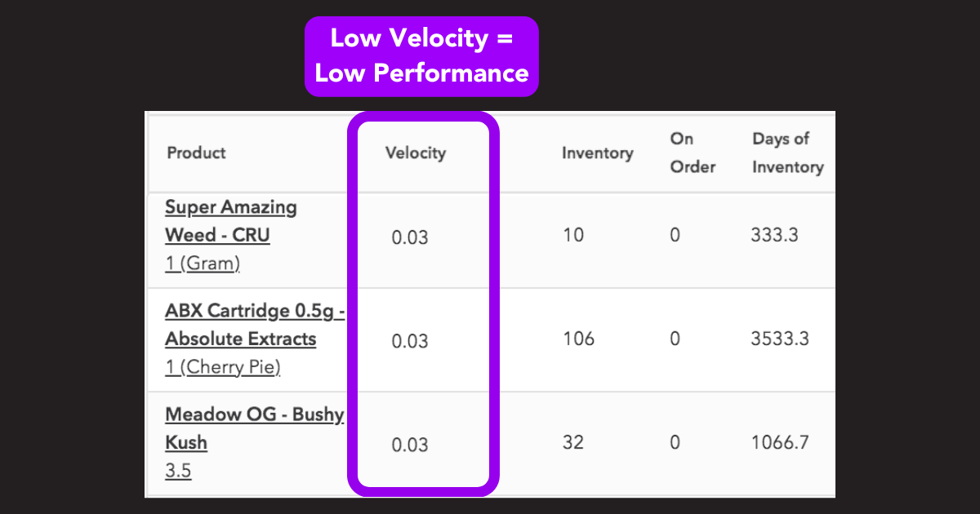Image resolution: width=980 pixels, height=514 pixels.
Task: Open the Super Amazing Weed - CRU product link
Action: point(231,221)
